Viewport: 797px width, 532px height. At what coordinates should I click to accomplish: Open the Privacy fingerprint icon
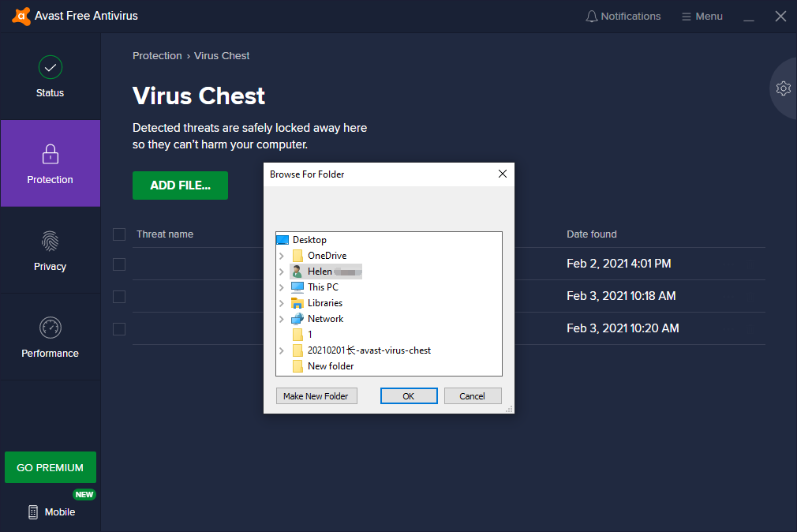(50, 241)
